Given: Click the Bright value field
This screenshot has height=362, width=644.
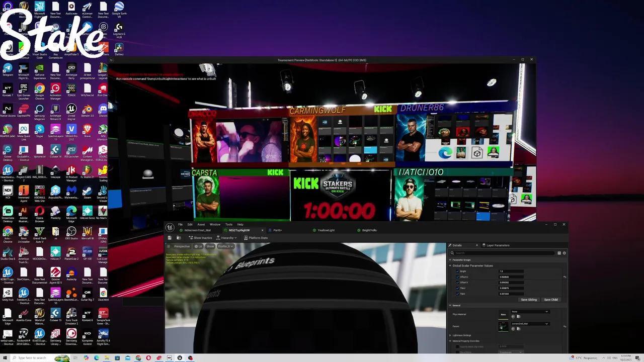Looking at the screenshot, I should [511, 271].
